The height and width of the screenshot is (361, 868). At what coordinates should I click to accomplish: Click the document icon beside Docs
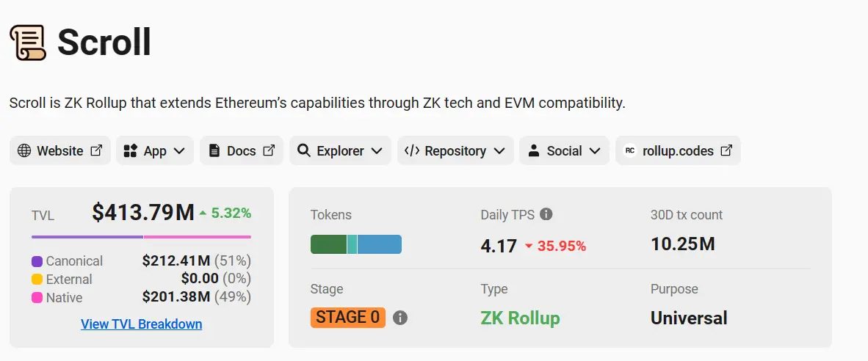[x=214, y=151]
